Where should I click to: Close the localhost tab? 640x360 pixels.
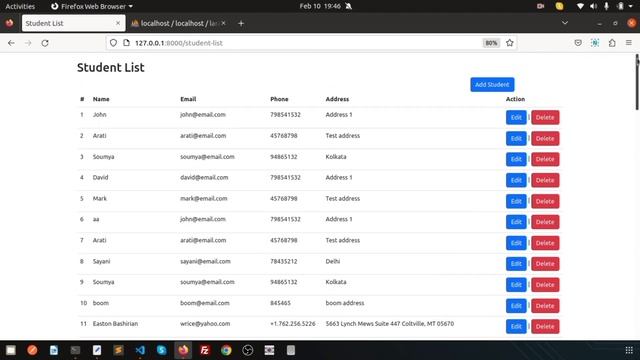pos(223,23)
